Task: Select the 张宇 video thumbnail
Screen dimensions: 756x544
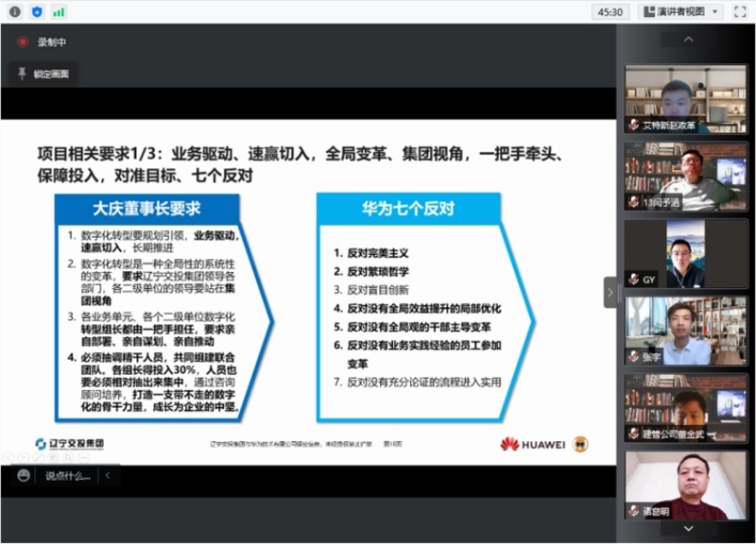Action: click(x=685, y=331)
